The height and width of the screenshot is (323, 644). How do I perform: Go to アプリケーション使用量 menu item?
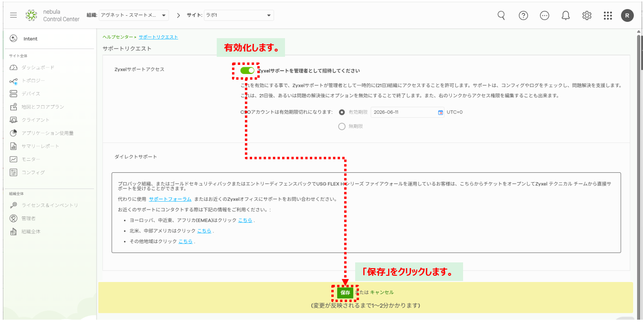(48, 133)
